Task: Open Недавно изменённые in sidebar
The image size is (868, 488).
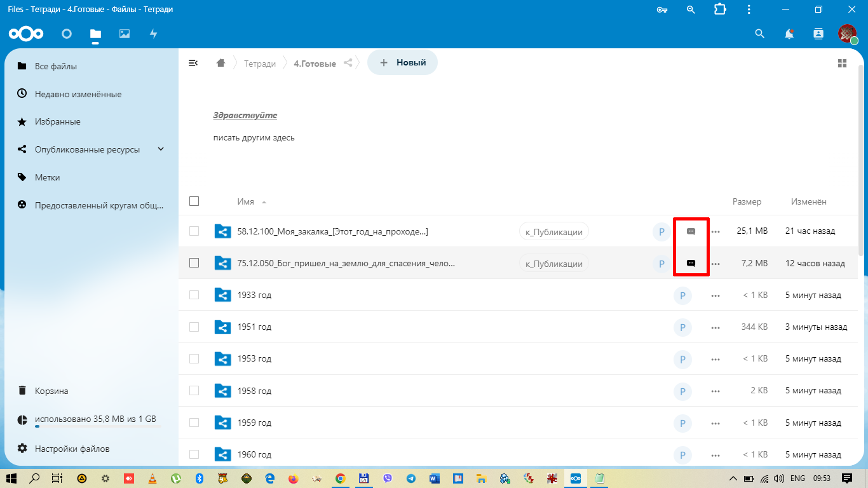Action: (x=78, y=94)
